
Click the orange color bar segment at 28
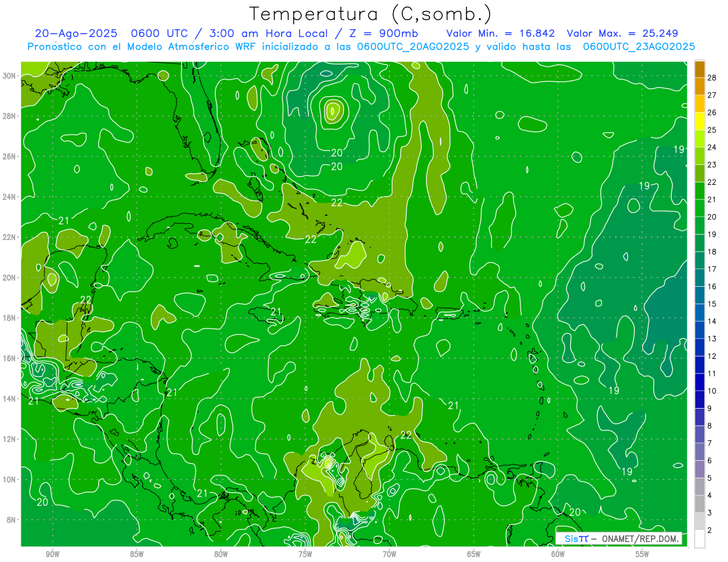coord(699,69)
